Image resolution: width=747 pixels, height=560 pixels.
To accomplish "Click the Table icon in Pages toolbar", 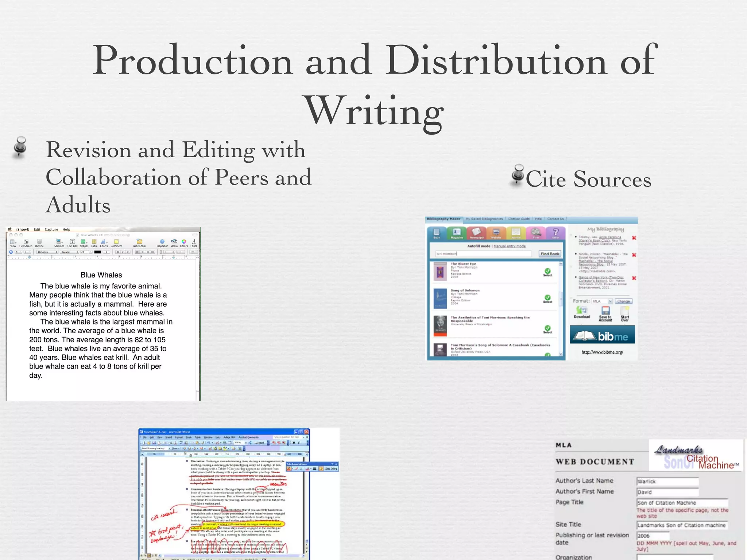I will coord(94,241).
